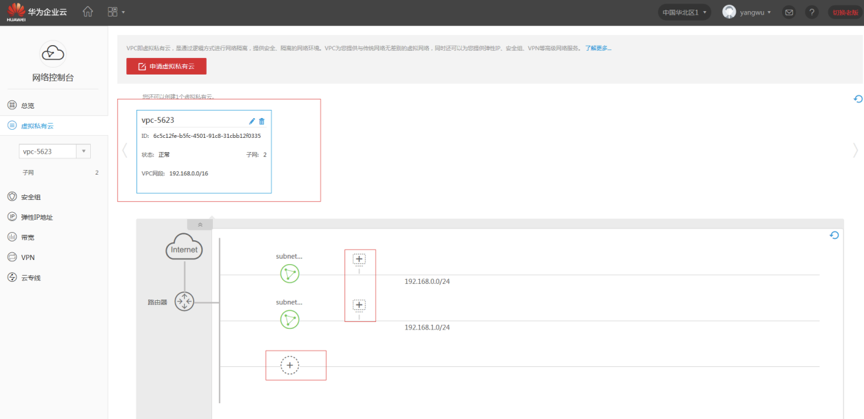Open the vpc-5623 dropdown in sidebar
The image size is (864, 419).
click(x=83, y=151)
